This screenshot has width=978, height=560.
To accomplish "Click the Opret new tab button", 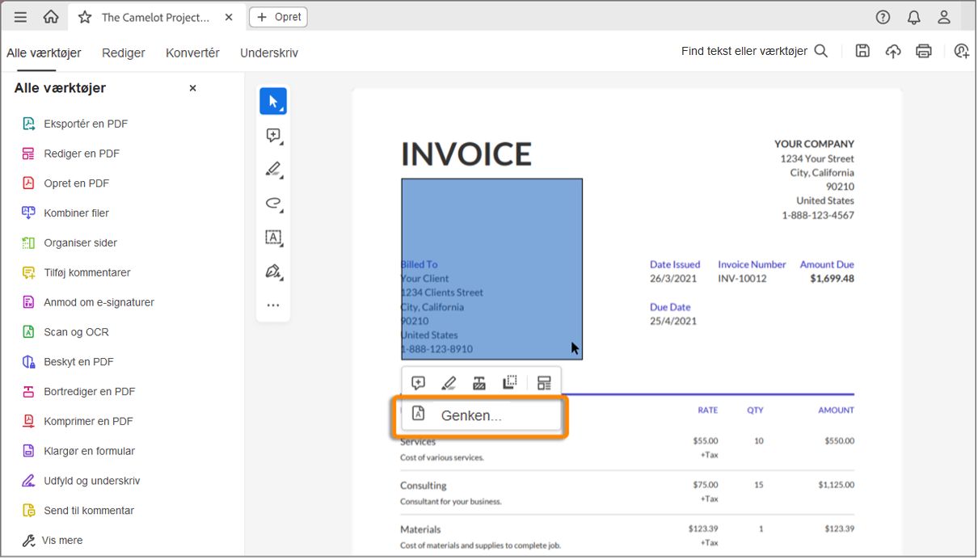I will pos(278,17).
